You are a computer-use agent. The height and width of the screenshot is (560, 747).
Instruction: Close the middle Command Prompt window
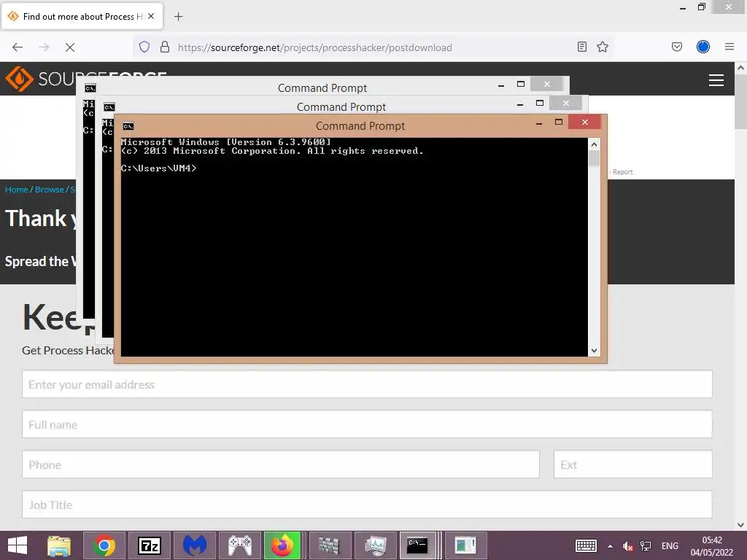click(565, 103)
